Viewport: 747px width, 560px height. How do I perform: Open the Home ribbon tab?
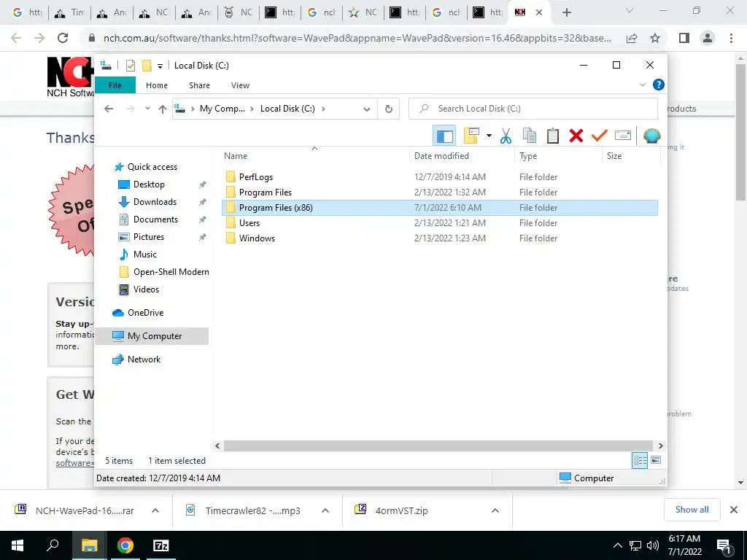(157, 85)
